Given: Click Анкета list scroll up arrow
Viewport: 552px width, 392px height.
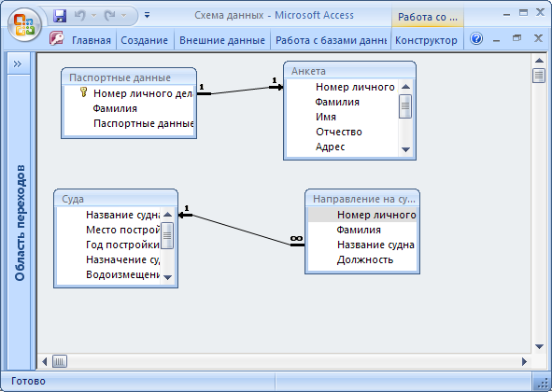Looking at the screenshot, I should pyautogui.click(x=405, y=87).
